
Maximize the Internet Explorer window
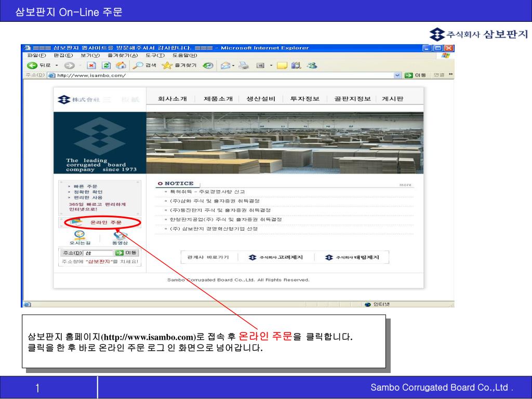pos(437,48)
